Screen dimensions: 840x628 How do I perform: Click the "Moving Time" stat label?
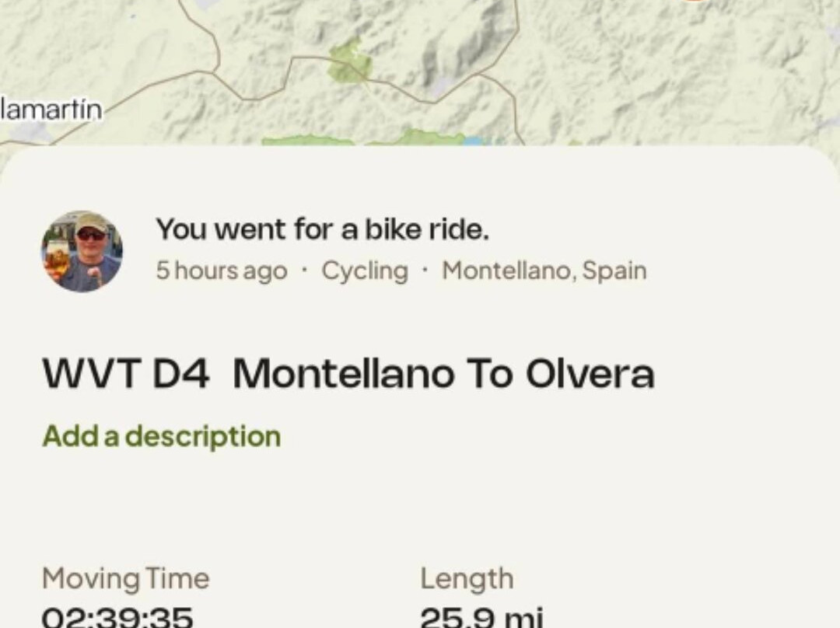pos(126,579)
